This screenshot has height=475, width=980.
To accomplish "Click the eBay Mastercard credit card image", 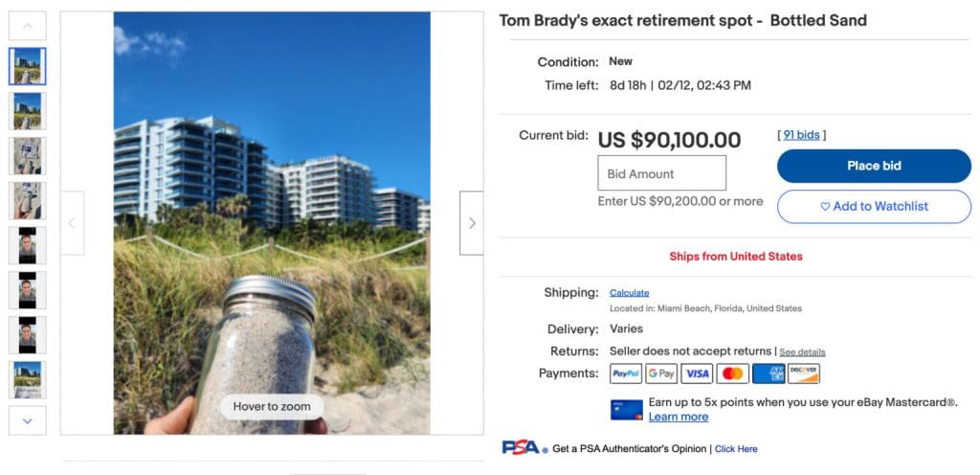I will (626, 410).
